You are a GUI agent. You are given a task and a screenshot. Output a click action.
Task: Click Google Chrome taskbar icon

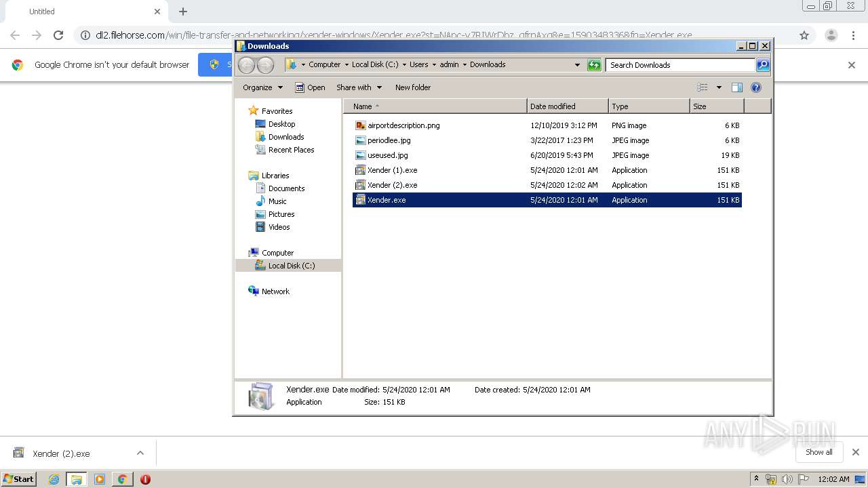pyautogui.click(x=122, y=479)
